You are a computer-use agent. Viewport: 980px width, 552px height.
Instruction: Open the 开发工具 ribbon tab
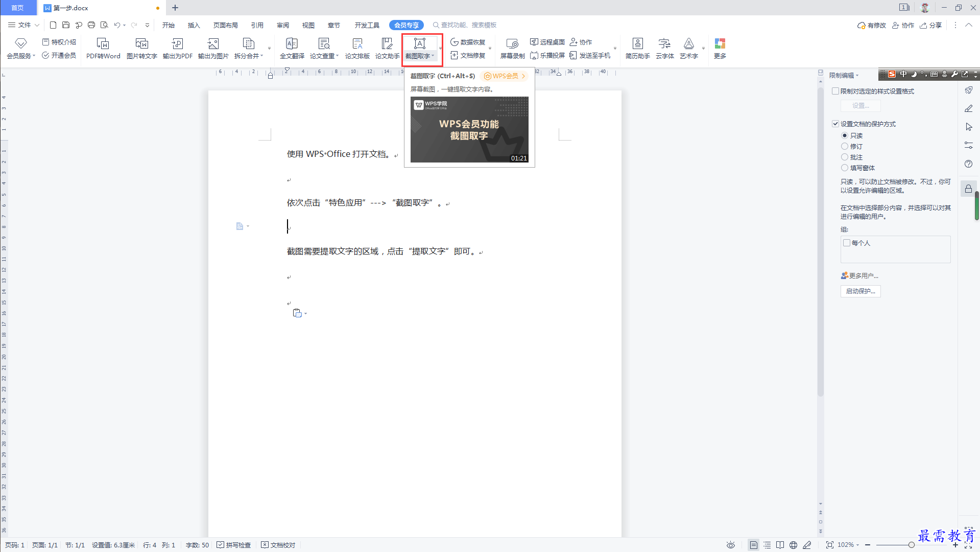click(x=367, y=25)
